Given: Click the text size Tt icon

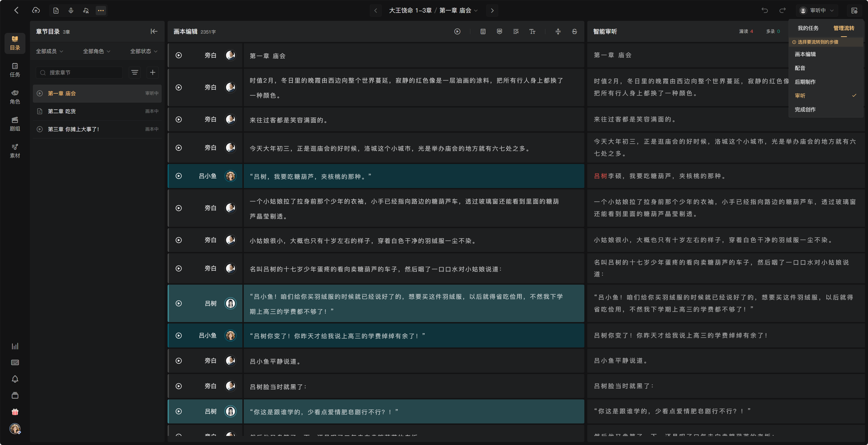Looking at the screenshot, I should click(532, 31).
